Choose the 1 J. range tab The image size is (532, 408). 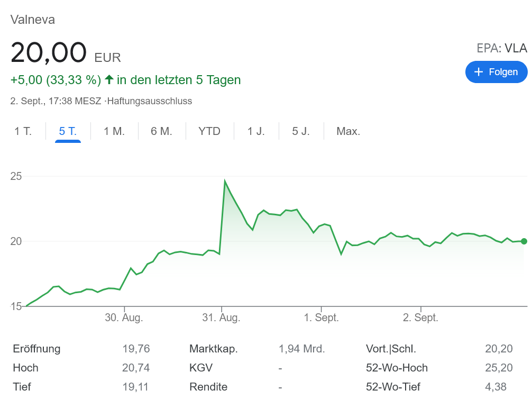[x=256, y=131]
